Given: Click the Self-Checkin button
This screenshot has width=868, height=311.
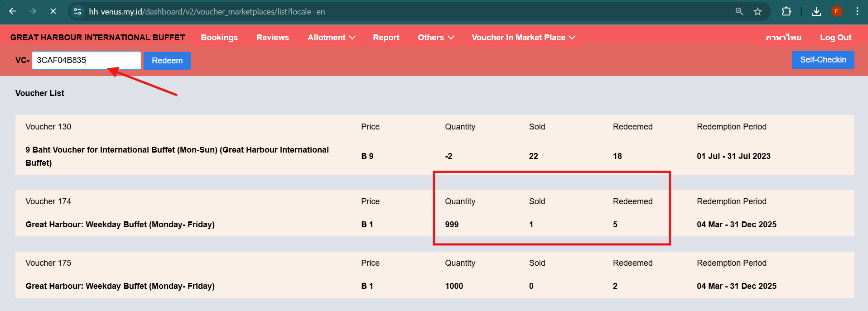Looking at the screenshot, I should tap(823, 60).
